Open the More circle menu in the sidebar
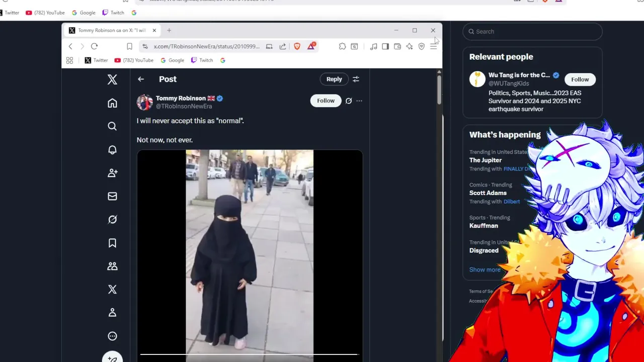This screenshot has height=362, width=644. click(x=112, y=336)
